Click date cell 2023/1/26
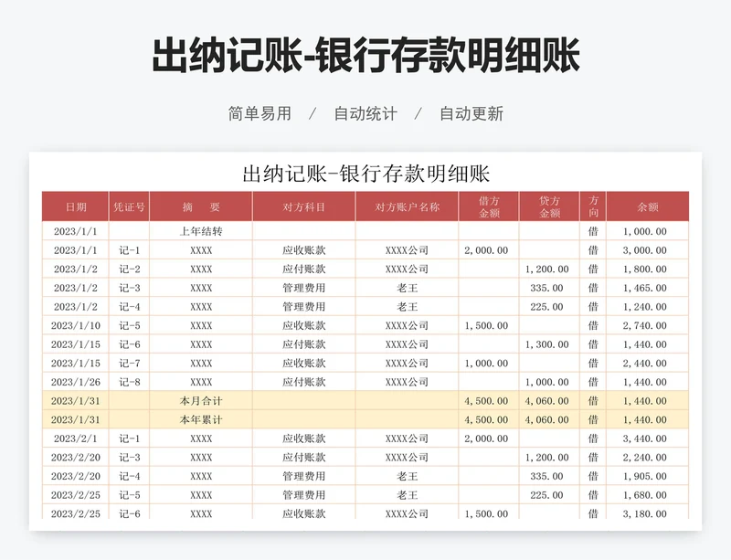The width and height of the screenshot is (731, 560). tap(76, 382)
